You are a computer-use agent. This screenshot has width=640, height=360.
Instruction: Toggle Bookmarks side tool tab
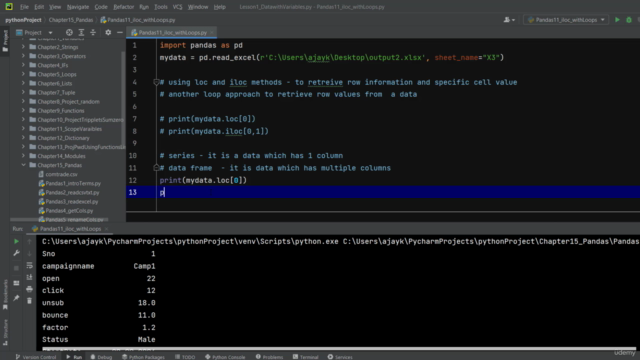[x=5, y=295]
